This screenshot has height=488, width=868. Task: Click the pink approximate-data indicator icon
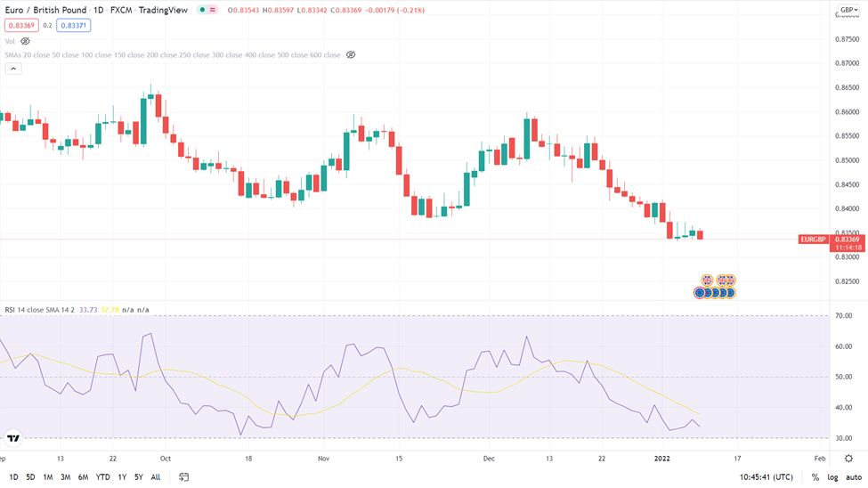[213, 10]
